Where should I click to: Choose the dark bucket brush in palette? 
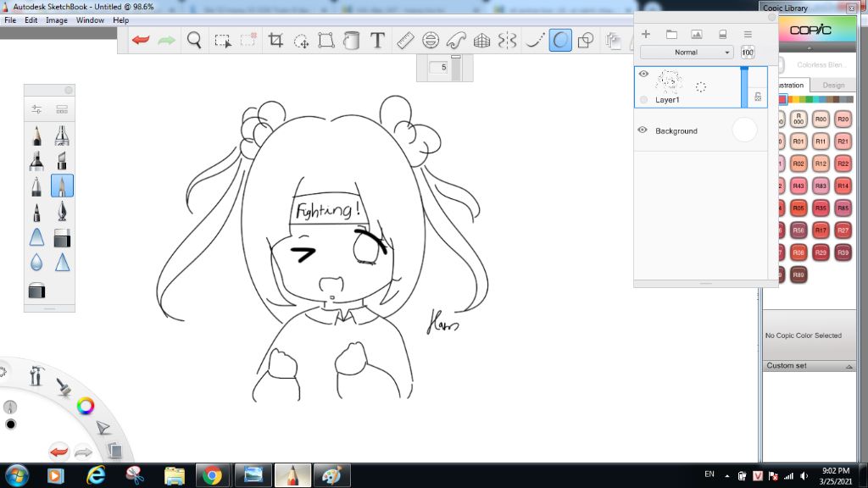point(36,291)
